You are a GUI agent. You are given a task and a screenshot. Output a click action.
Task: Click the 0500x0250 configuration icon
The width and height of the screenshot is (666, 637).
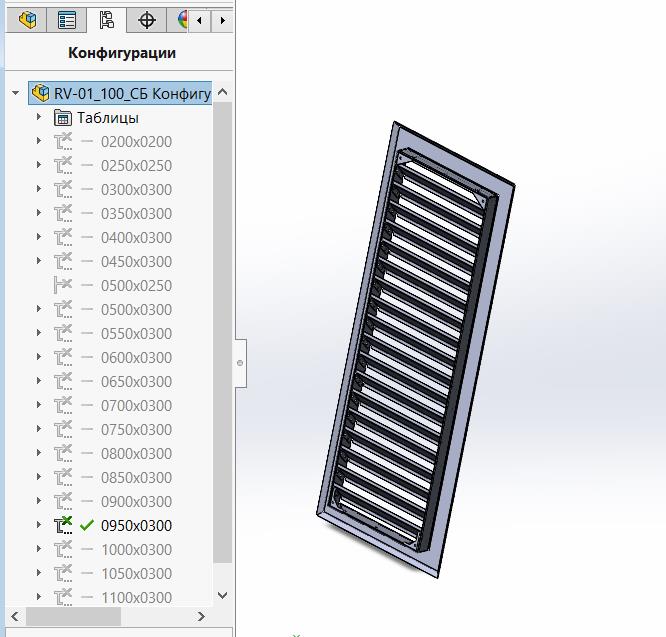[63, 285]
